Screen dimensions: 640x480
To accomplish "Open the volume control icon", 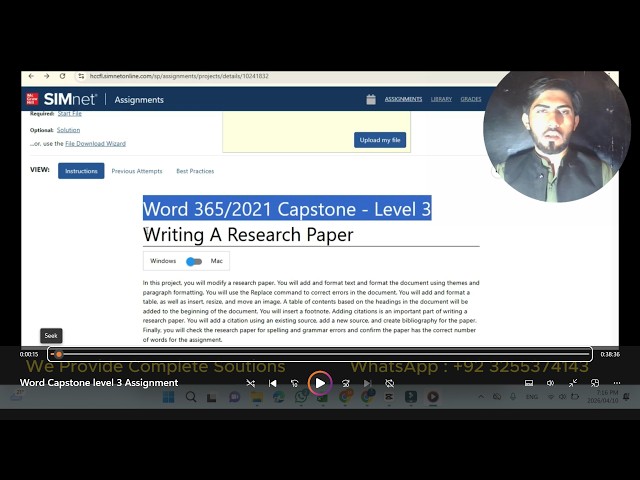I will point(551,383).
